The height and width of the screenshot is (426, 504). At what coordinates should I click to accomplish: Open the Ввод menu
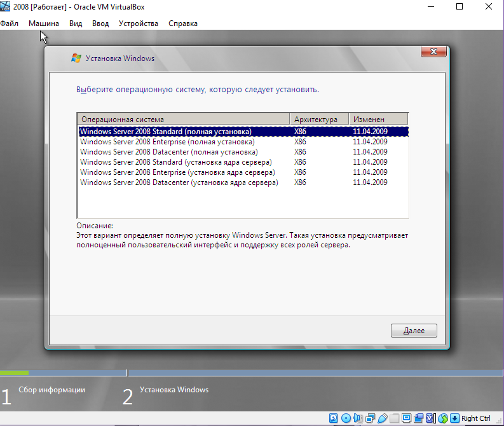coord(100,24)
